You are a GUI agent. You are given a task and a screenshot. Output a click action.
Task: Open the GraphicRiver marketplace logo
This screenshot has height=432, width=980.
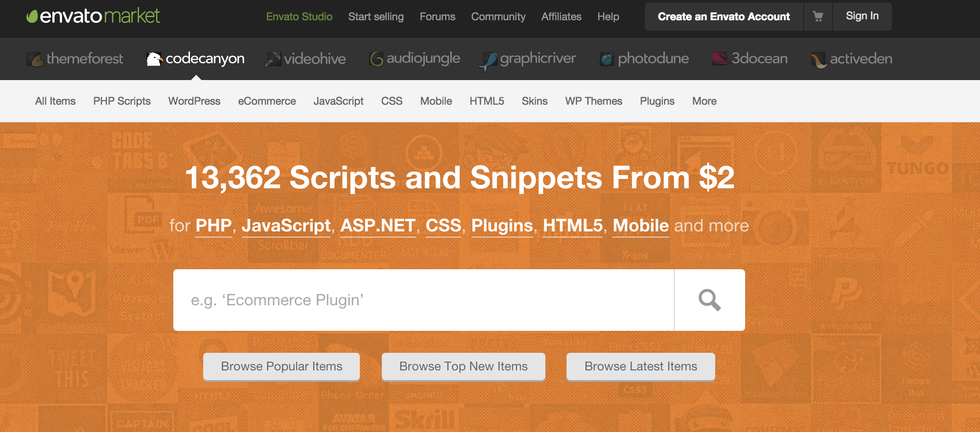click(527, 59)
